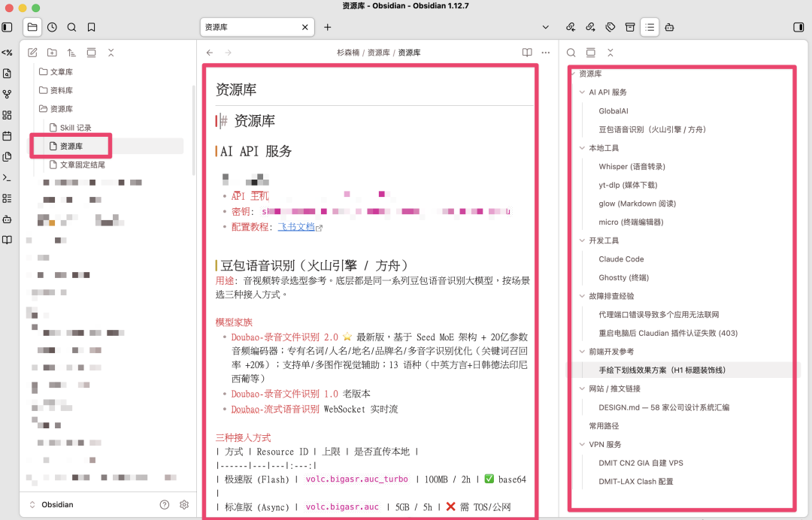
Task: Create a new folder in file explorer
Action: [52, 53]
